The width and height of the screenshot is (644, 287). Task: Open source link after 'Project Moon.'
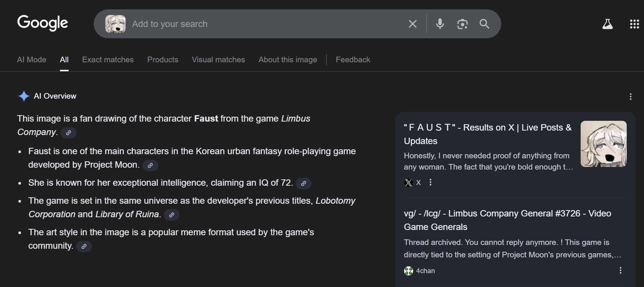click(x=150, y=165)
